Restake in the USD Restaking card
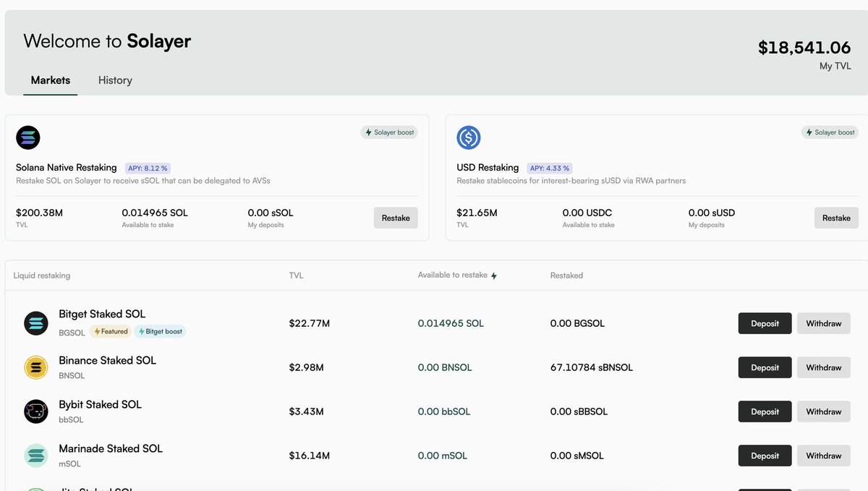This screenshot has height=491, width=868. pos(836,218)
